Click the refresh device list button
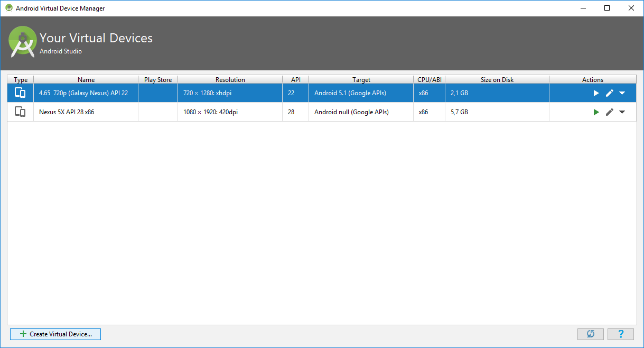Viewport: 644px width, 348px height. (591, 334)
